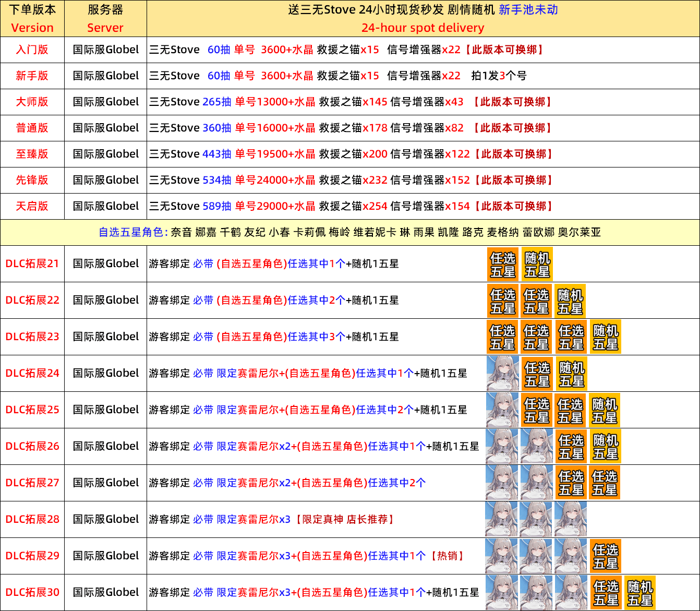
Task: Click the character portrait in DLC拓展25 row
Action: click(502, 410)
